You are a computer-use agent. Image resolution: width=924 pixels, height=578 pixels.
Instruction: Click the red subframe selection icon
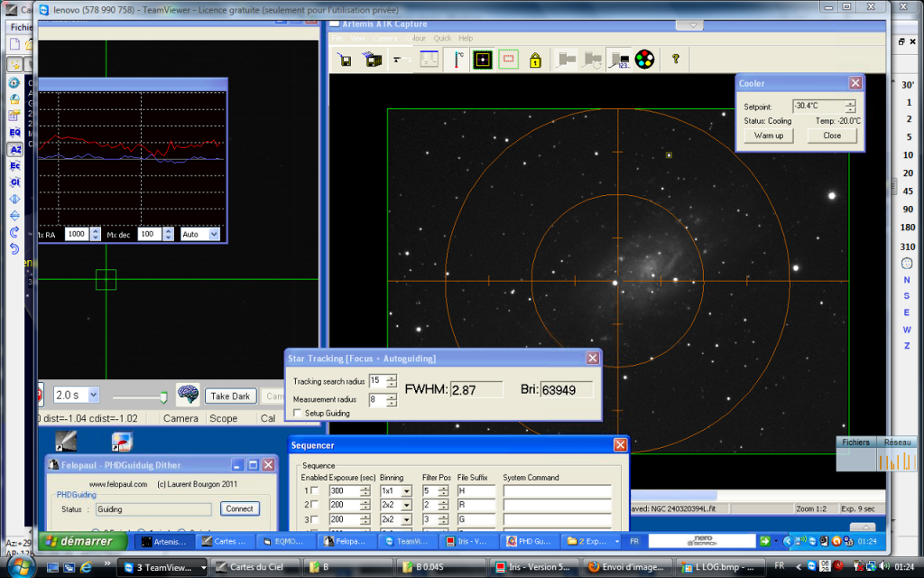[508, 61]
